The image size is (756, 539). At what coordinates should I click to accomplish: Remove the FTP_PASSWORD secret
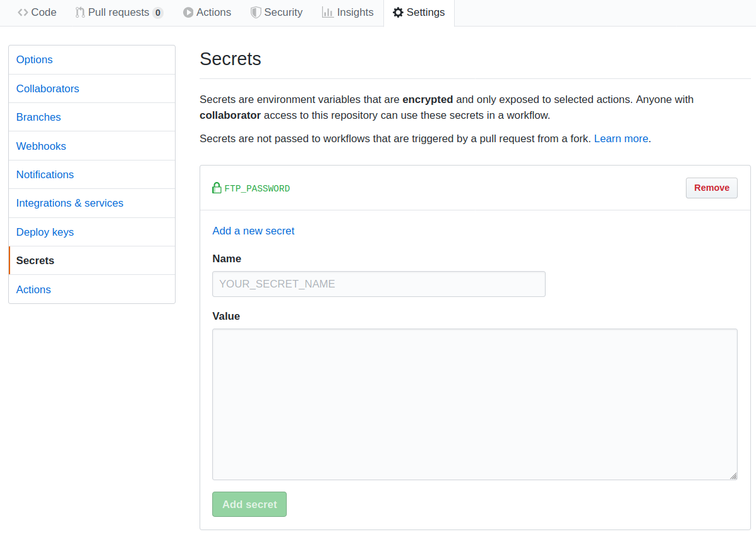[x=711, y=188]
